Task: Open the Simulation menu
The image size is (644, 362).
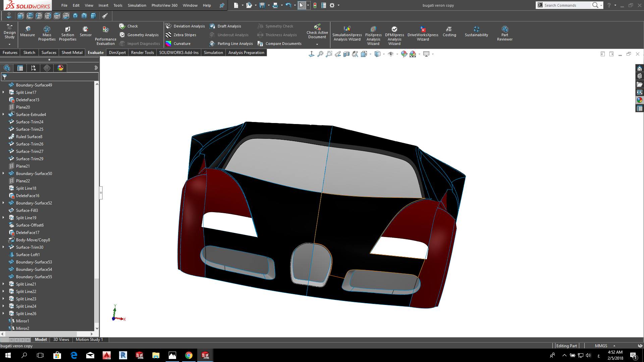Action: (x=137, y=5)
